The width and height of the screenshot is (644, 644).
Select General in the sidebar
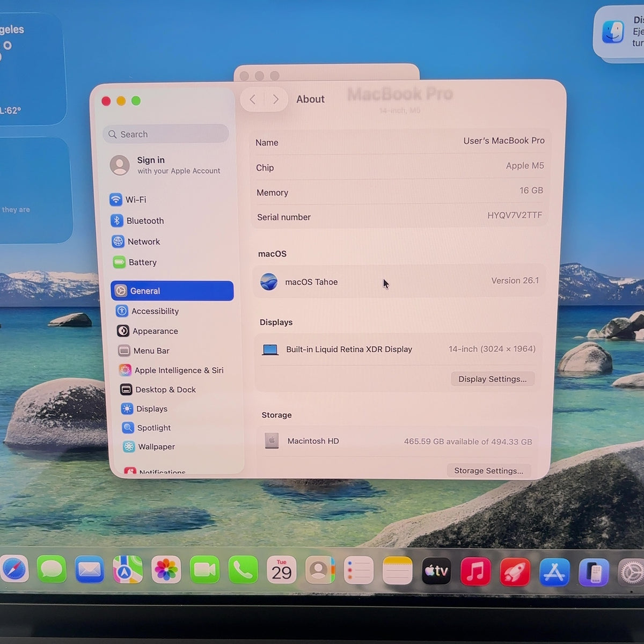click(x=172, y=291)
